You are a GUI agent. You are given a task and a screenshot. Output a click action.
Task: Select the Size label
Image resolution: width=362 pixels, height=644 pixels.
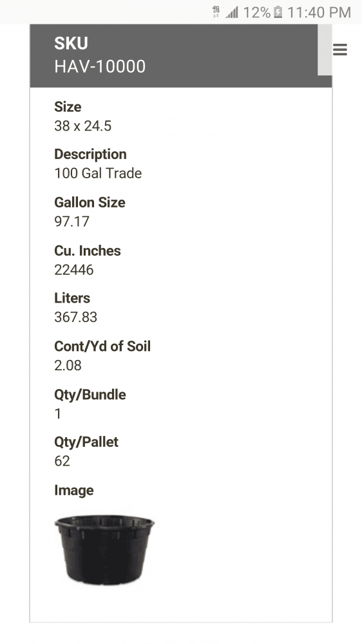point(68,107)
